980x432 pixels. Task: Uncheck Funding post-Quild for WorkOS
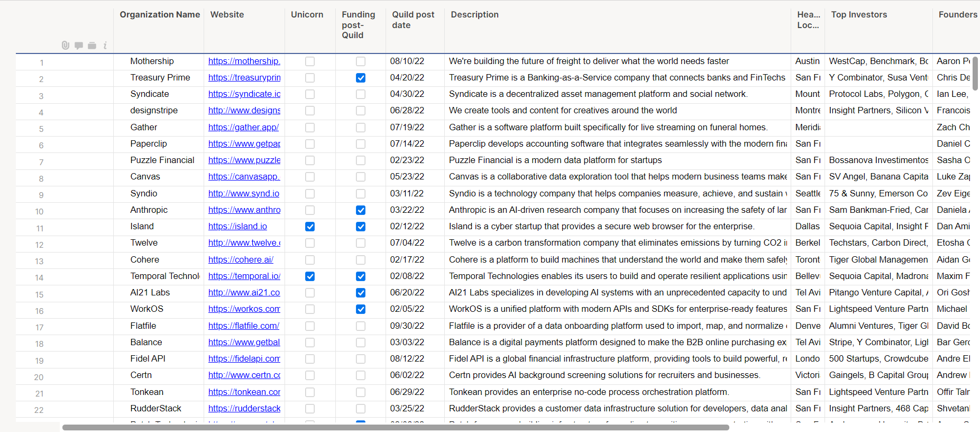(361, 309)
